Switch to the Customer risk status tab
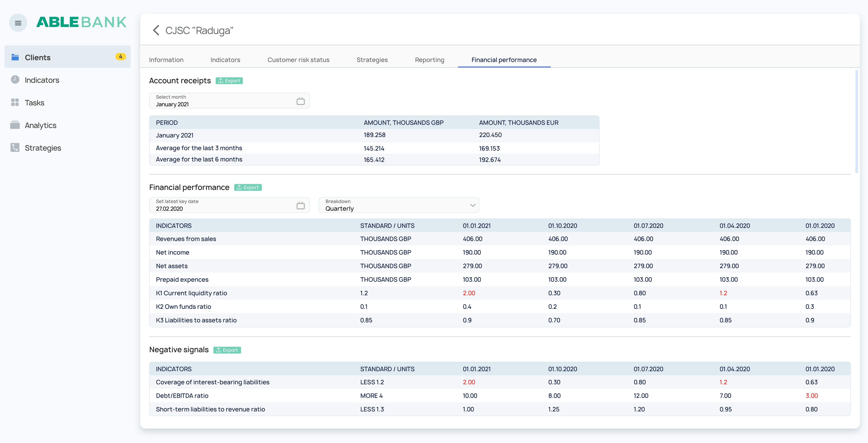The width and height of the screenshot is (868, 443). 298,60
